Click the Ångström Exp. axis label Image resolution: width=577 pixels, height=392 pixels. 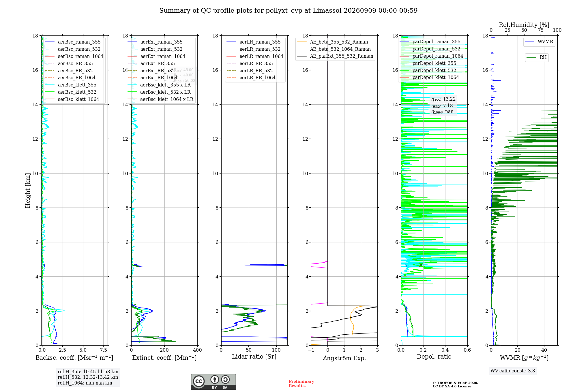[x=344, y=358]
